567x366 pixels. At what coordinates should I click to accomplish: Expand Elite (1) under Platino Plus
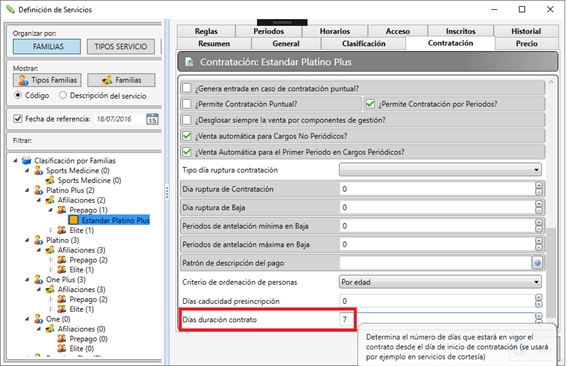pos(51,230)
